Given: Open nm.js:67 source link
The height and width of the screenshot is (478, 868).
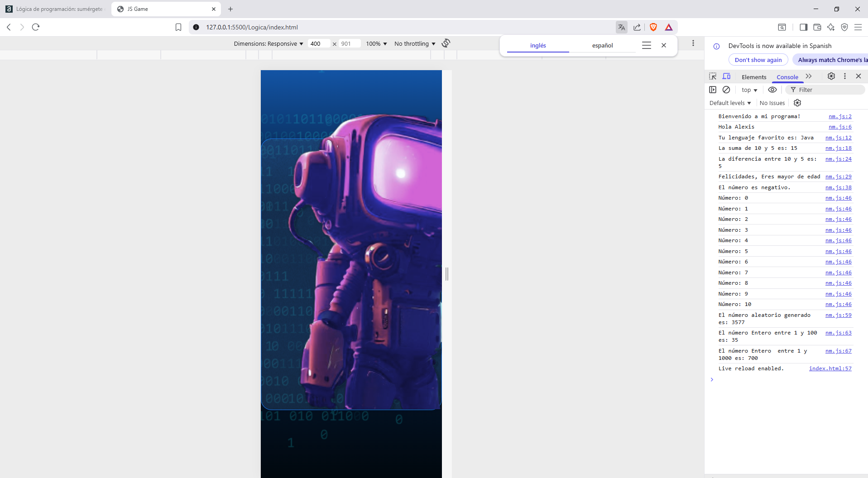Looking at the screenshot, I should point(838,351).
